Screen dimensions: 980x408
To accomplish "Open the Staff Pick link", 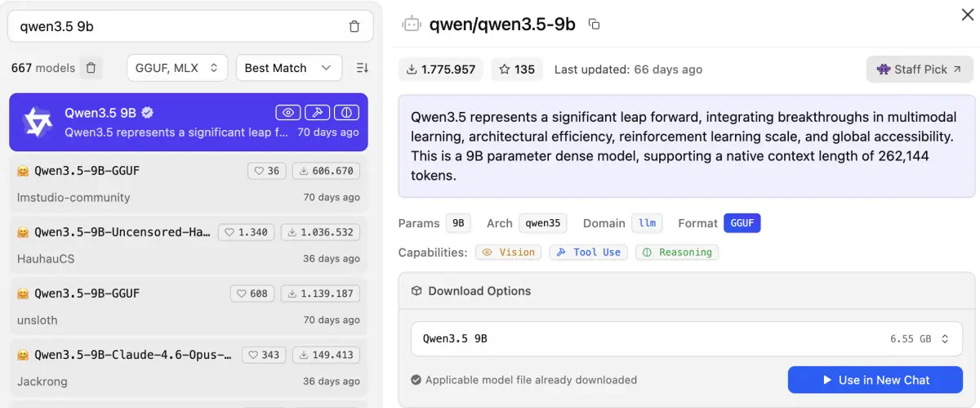I will pyautogui.click(x=920, y=69).
